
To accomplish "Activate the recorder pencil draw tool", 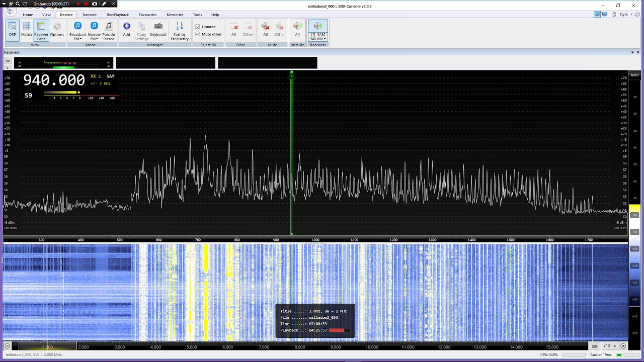I will coord(104,4).
